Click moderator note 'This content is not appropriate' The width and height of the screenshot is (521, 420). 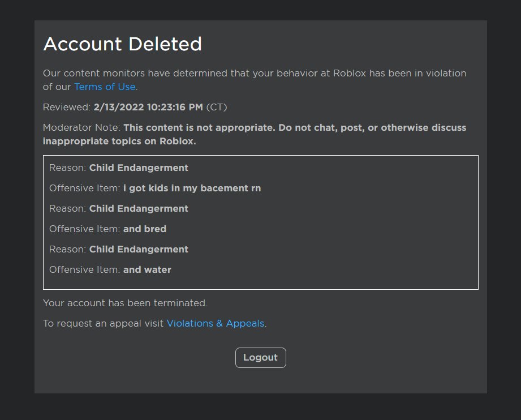(x=199, y=128)
